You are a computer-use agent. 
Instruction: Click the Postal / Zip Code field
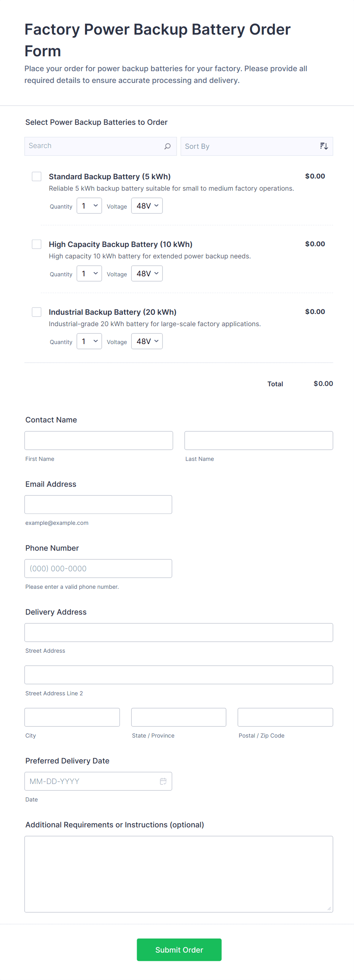[x=285, y=717]
